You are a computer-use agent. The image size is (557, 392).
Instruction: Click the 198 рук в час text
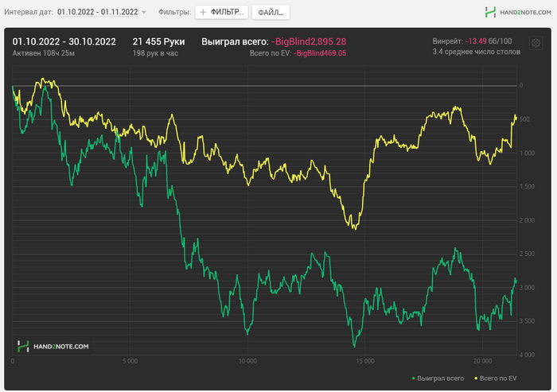pyautogui.click(x=155, y=53)
